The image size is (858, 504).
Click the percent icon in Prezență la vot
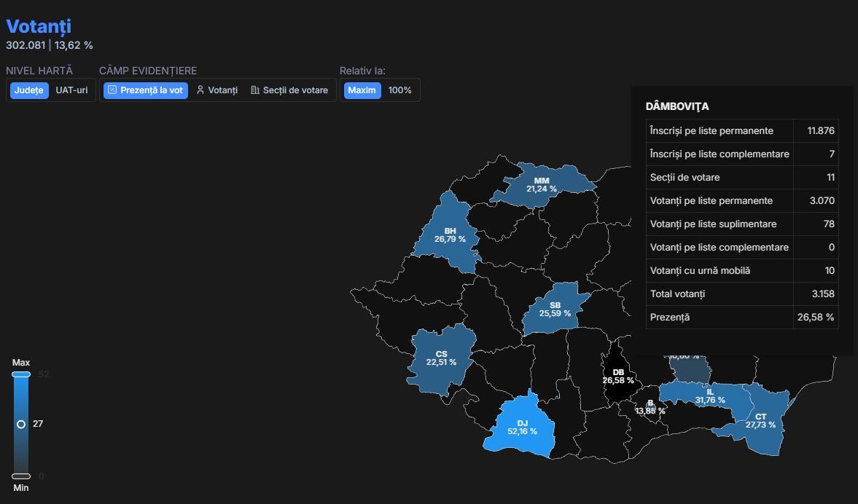(x=112, y=90)
